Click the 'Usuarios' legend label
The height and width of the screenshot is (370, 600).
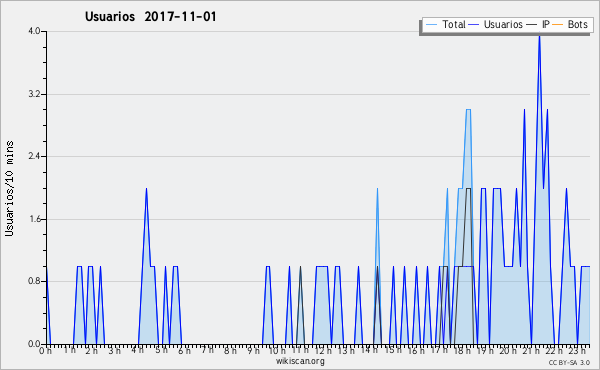pos(503,24)
